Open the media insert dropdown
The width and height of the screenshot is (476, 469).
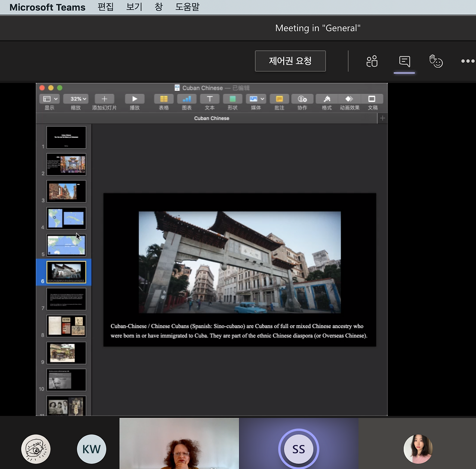(256, 99)
